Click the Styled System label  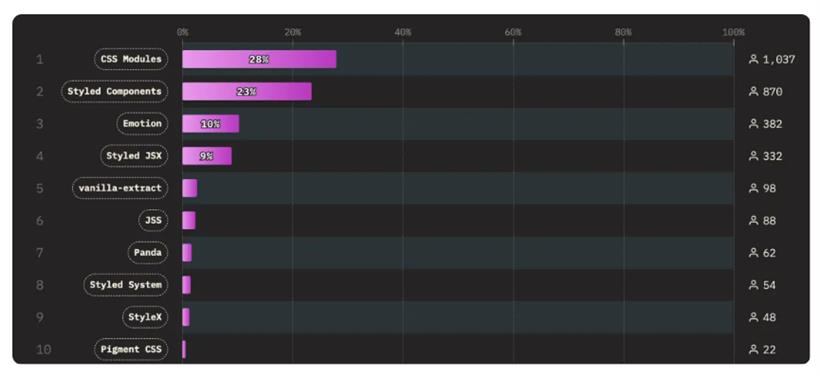coord(126,285)
